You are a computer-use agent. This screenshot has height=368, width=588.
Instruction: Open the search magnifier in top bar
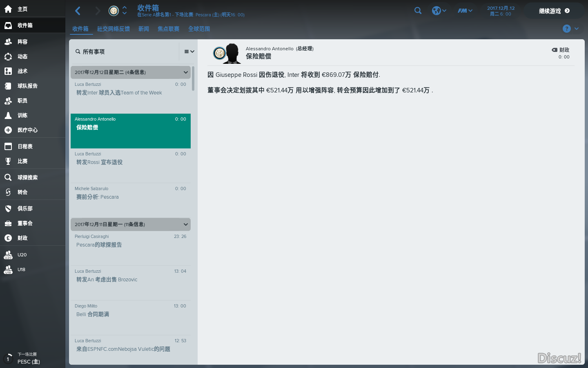coord(418,11)
